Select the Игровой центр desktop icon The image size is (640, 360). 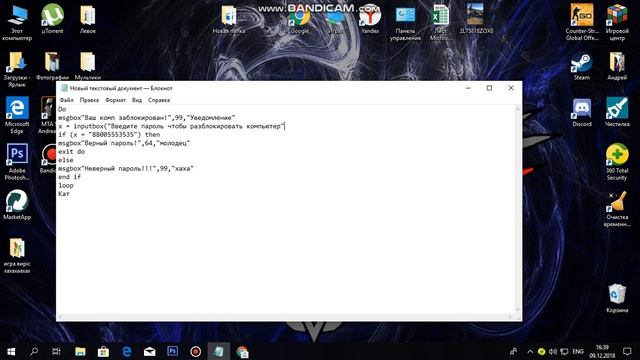coord(617,22)
